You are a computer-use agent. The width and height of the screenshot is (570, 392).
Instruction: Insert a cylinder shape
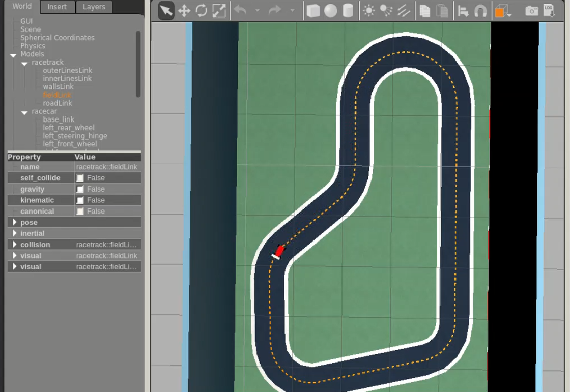pos(348,11)
